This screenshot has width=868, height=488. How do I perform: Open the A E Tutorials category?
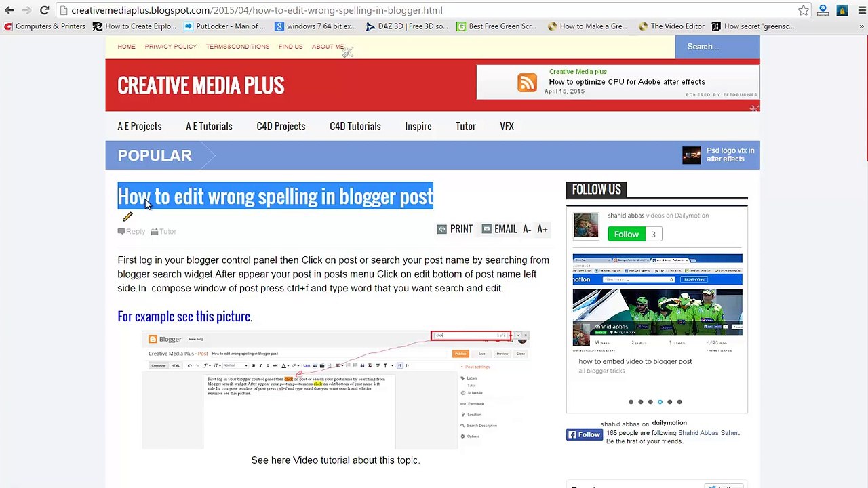pyautogui.click(x=209, y=126)
